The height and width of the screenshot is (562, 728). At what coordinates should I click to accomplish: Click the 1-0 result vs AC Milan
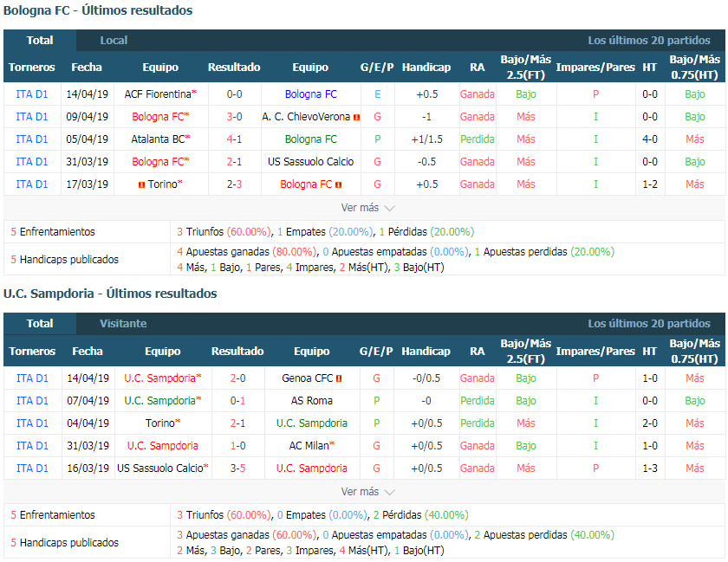click(x=237, y=445)
